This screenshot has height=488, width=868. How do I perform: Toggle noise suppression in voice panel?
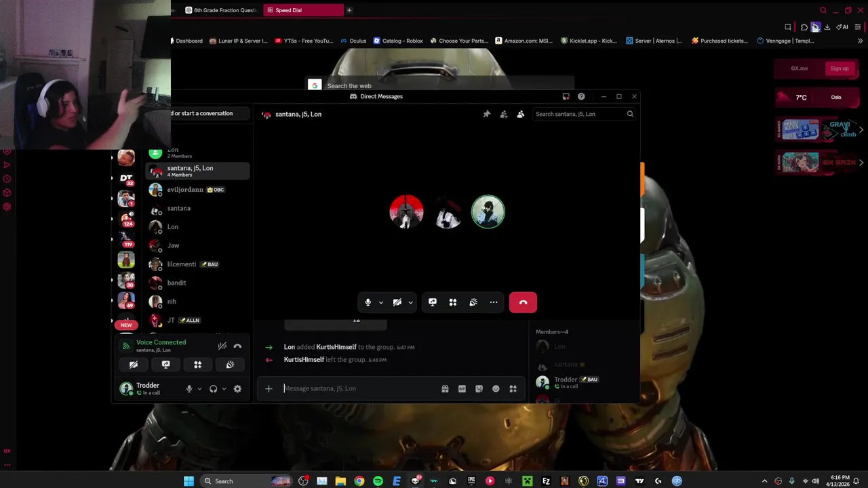point(222,346)
